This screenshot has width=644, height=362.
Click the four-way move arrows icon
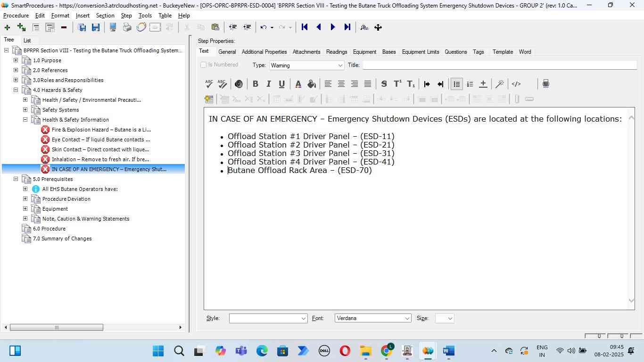click(378, 27)
